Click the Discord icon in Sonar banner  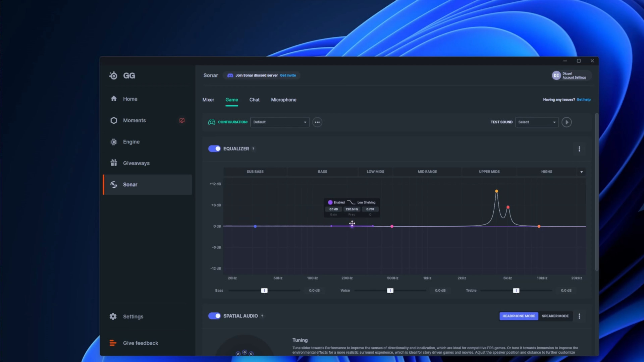click(230, 75)
